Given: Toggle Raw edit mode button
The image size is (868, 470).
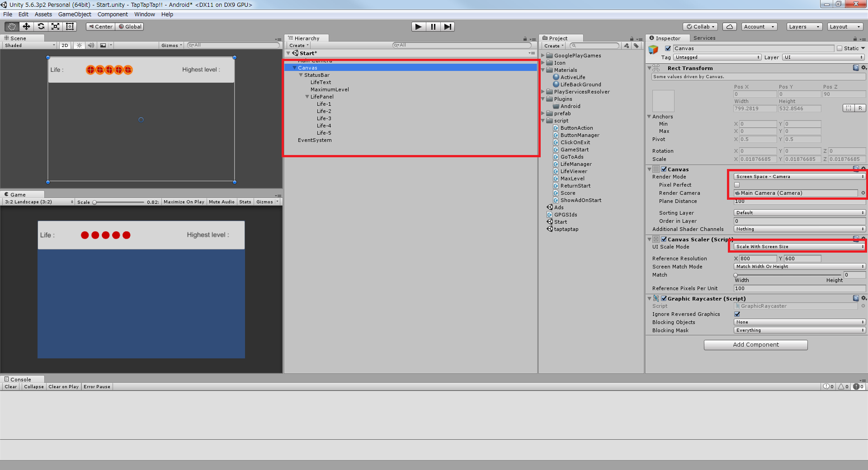Looking at the screenshot, I should pos(860,108).
